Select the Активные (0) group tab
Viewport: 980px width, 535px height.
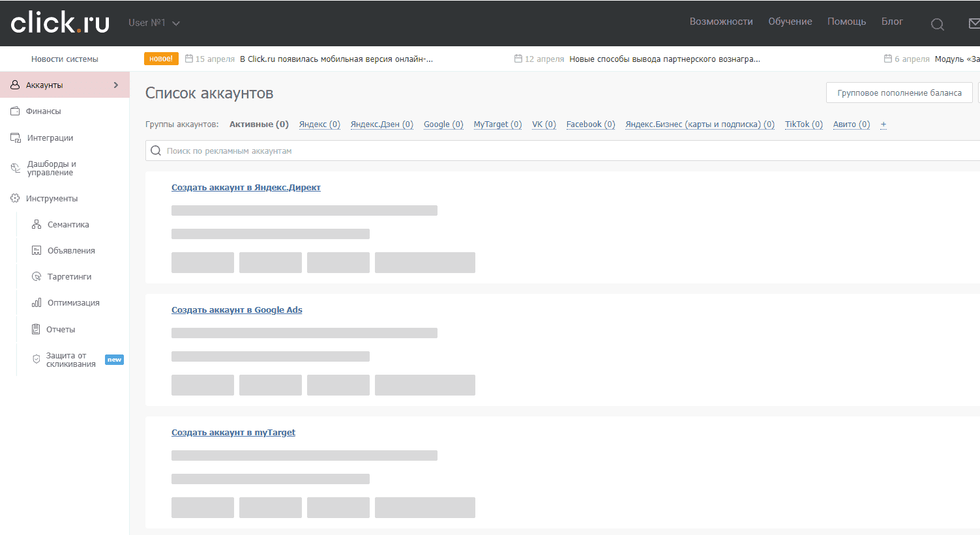pyautogui.click(x=259, y=124)
